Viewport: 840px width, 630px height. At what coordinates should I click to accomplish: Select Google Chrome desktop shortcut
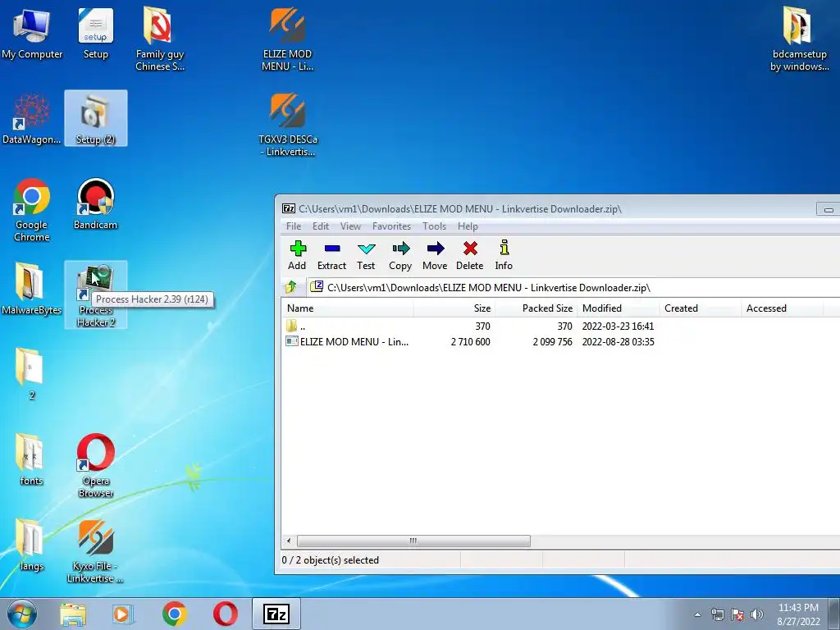tap(32, 209)
